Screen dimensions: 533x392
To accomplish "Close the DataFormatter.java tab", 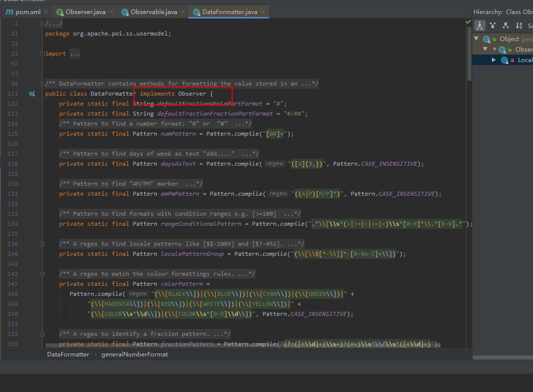I will (263, 12).
